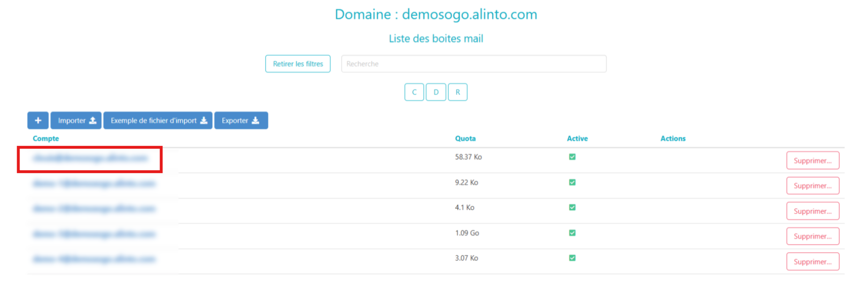Uncheck Active for the 3.07 Ko account
Image resolution: width=868 pixels, height=283 pixels.
(x=572, y=258)
